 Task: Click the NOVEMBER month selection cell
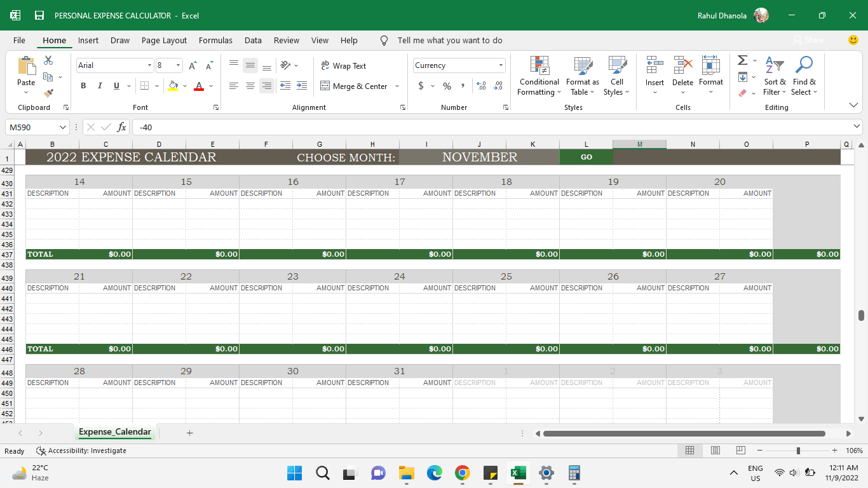pyautogui.click(x=479, y=157)
